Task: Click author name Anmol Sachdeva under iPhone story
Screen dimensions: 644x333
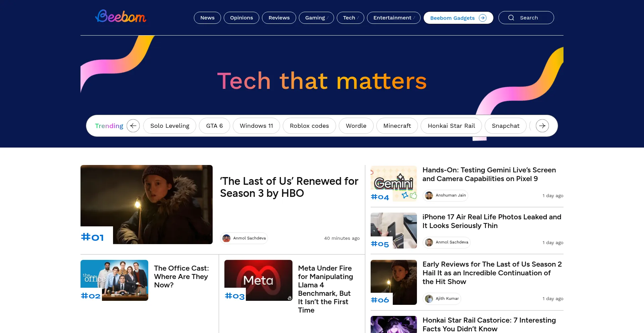Action: pyautogui.click(x=452, y=242)
